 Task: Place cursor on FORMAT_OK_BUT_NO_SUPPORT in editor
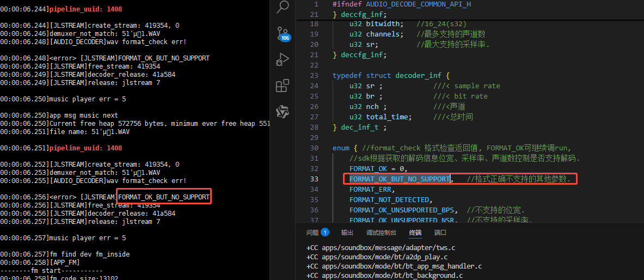pos(400,179)
